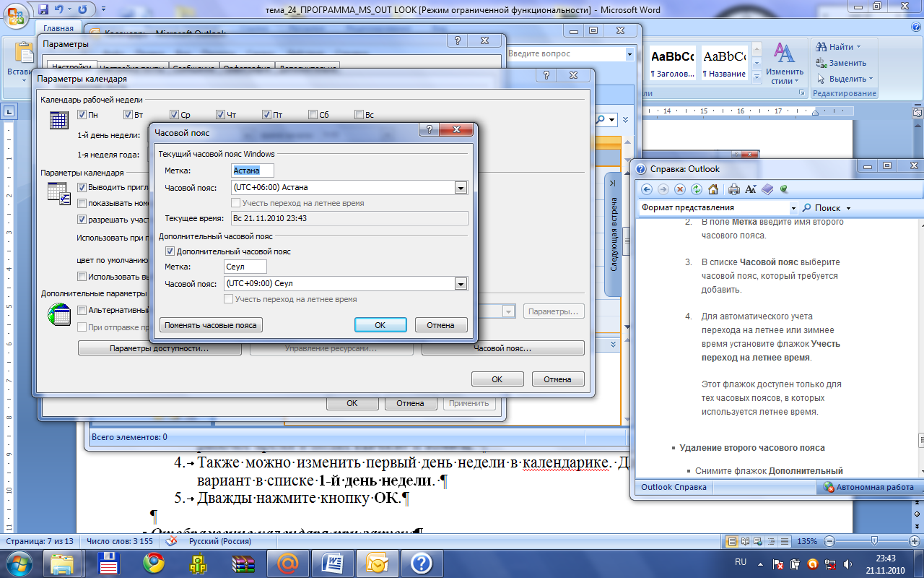Click OK in Параметры календаря dialog

click(497, 379)
